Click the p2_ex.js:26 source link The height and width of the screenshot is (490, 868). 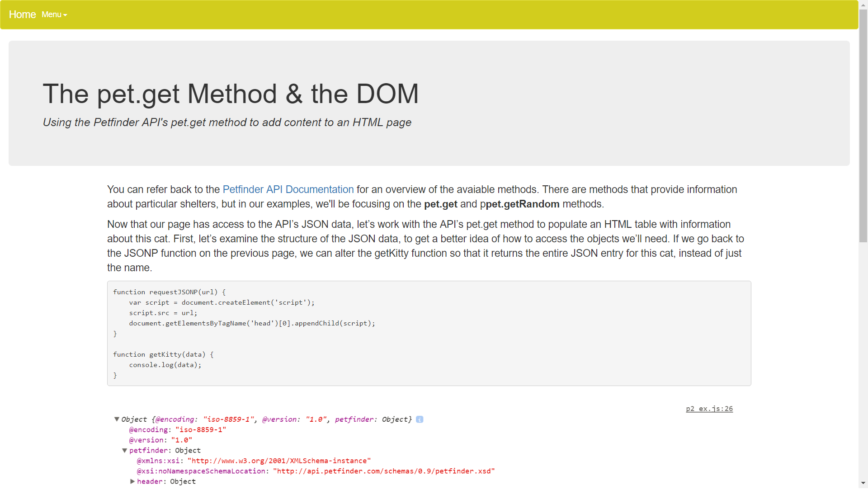(x=709, y=409)
